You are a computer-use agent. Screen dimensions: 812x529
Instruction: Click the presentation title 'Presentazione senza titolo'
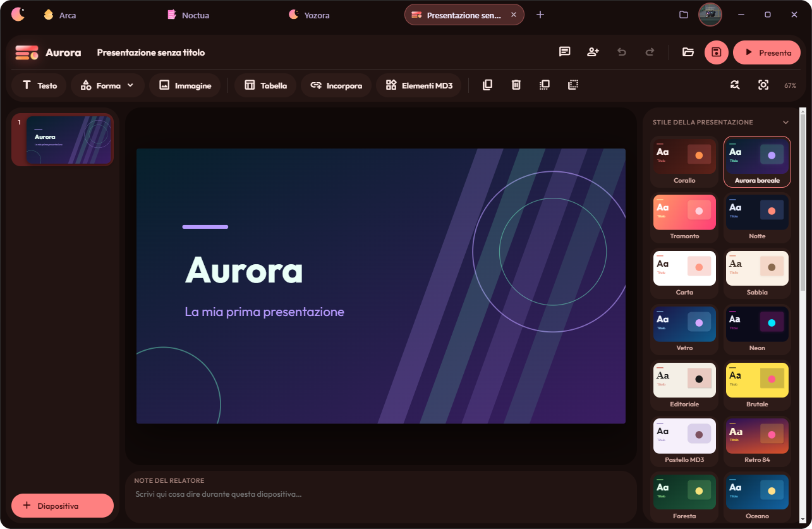(x=151, y=52)
